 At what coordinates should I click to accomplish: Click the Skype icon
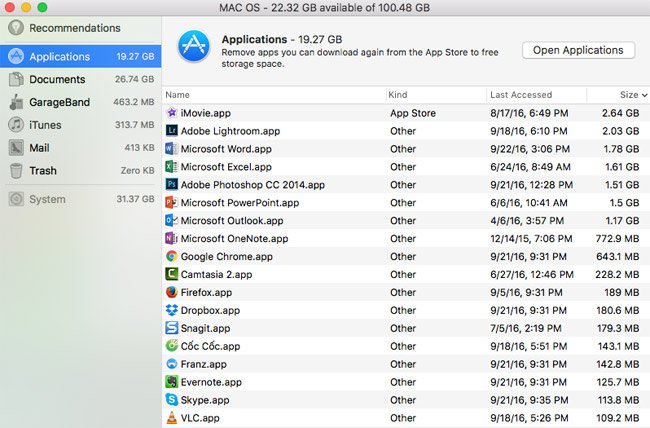click(172, 399)
